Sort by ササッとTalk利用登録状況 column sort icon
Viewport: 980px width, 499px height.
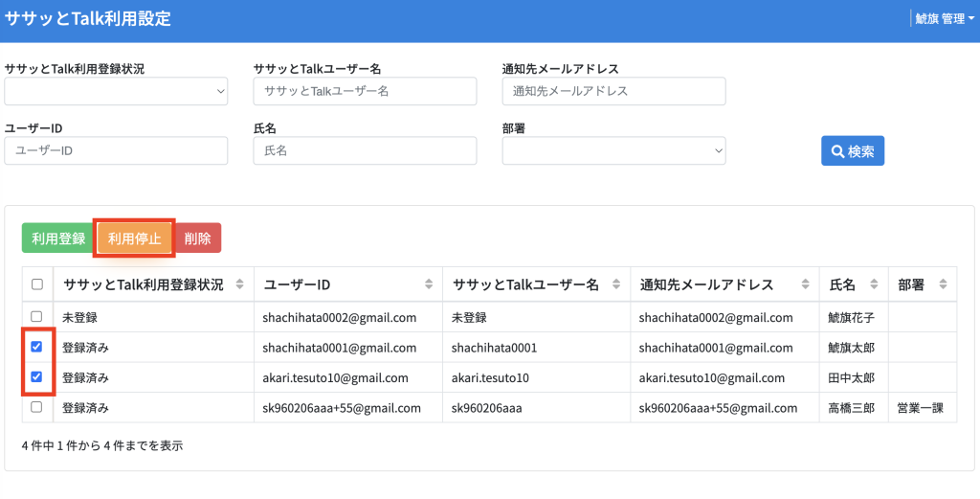coord(239,284)
